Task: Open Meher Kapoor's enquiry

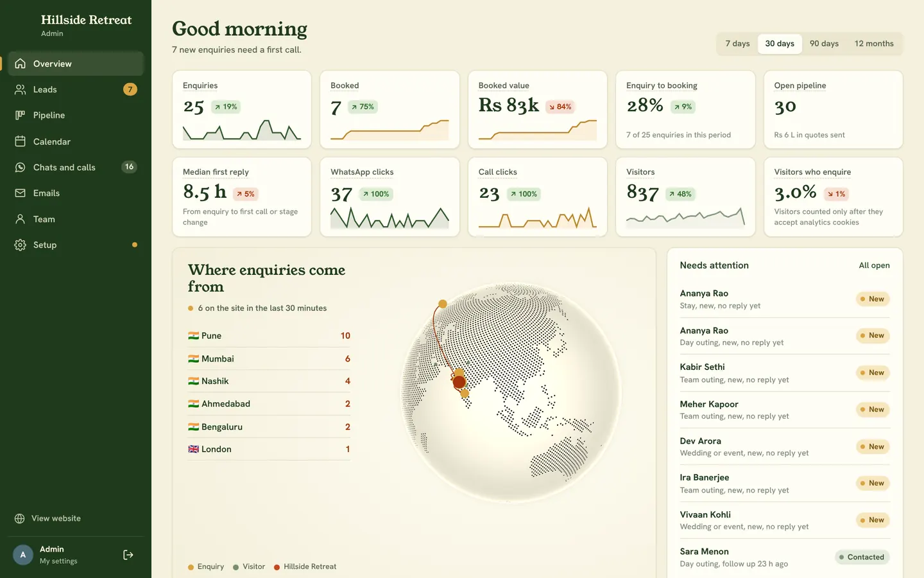Action: 785,410
